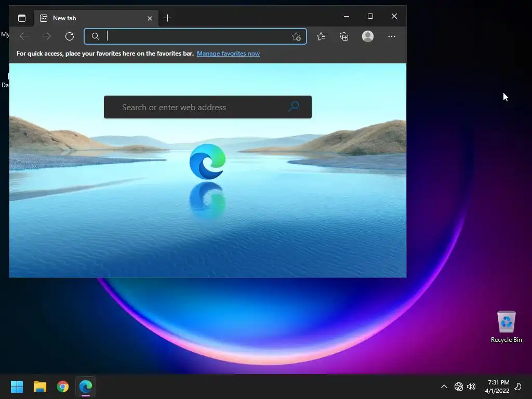Follow the Manage favorites now link
The width and height of the screenshot is (532, 399).
pyautogui.click(x=229, y=54)
